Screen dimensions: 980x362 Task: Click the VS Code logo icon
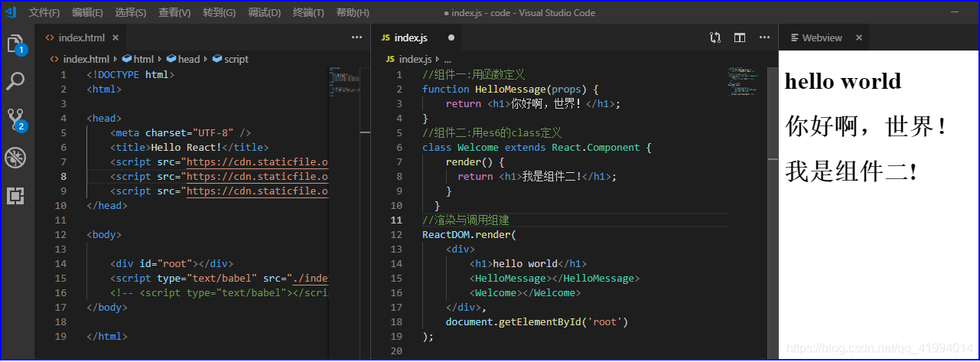[11, 12]
